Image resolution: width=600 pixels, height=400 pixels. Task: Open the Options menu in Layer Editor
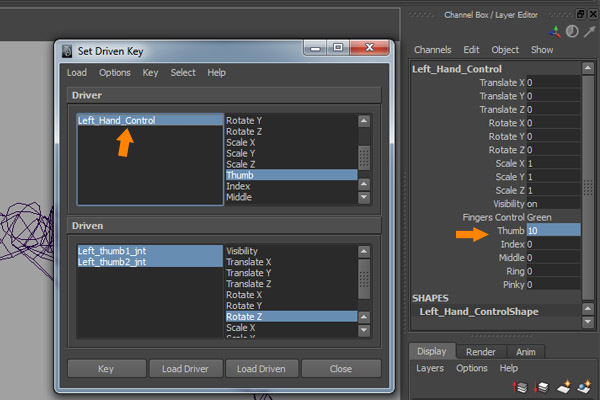[x=472, y=368]
